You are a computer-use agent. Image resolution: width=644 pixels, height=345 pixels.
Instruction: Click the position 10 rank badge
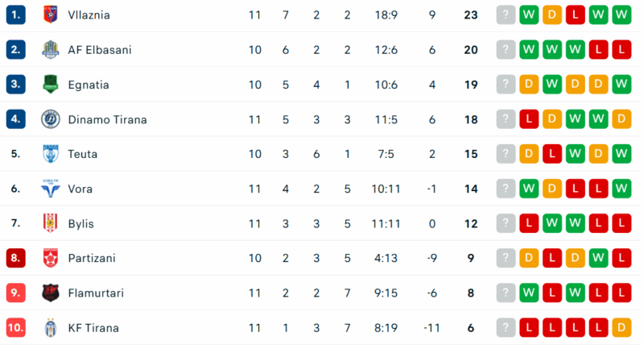(16, 327)
